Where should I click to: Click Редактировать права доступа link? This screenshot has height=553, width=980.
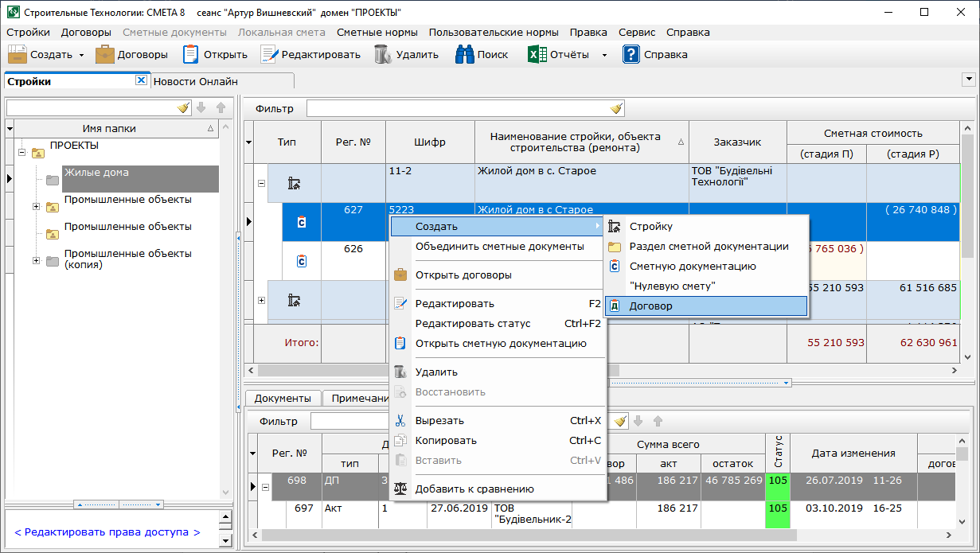(107, 532)
